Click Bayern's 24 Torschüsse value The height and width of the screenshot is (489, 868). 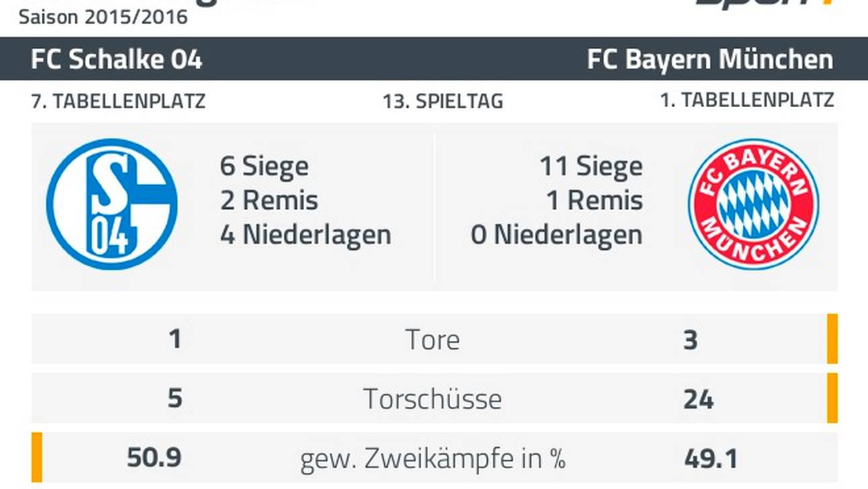click(698, 399)
